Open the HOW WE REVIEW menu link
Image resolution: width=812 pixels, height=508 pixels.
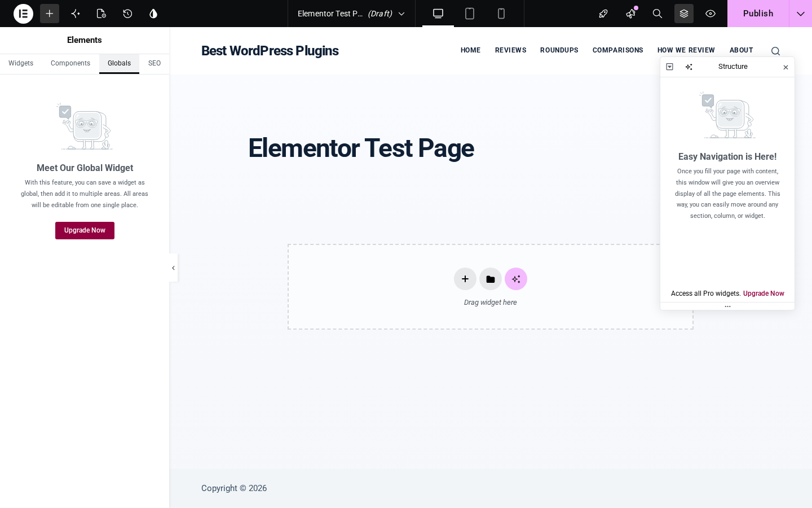686,50
